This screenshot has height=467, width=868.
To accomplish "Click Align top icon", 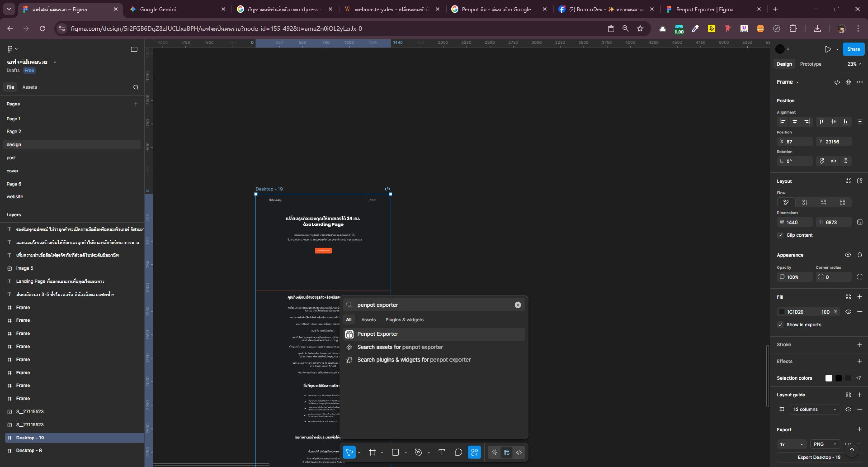I will click(821, 122).
